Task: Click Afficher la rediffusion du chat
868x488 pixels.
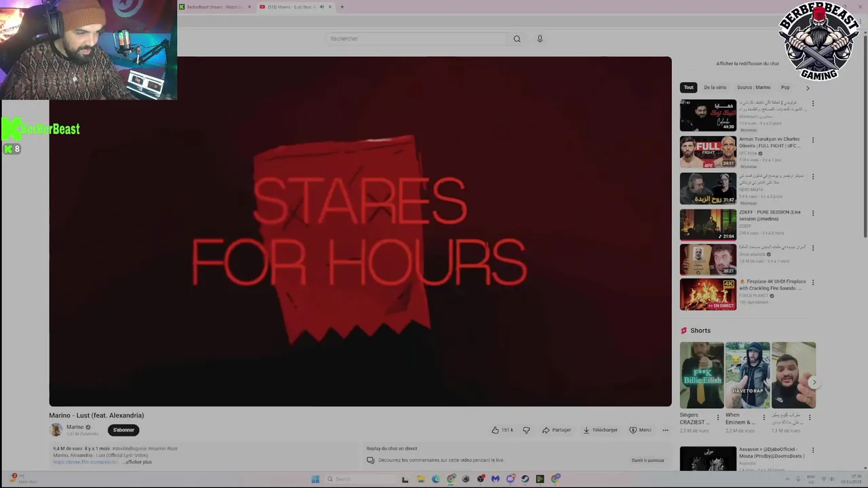Action: click(x=747, y=64)
